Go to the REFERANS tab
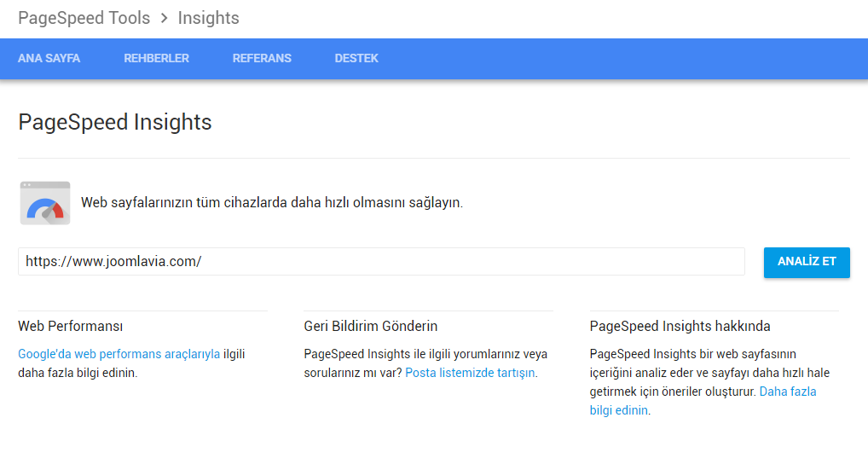Screen dimensions: 868x470 click(262, 59)
